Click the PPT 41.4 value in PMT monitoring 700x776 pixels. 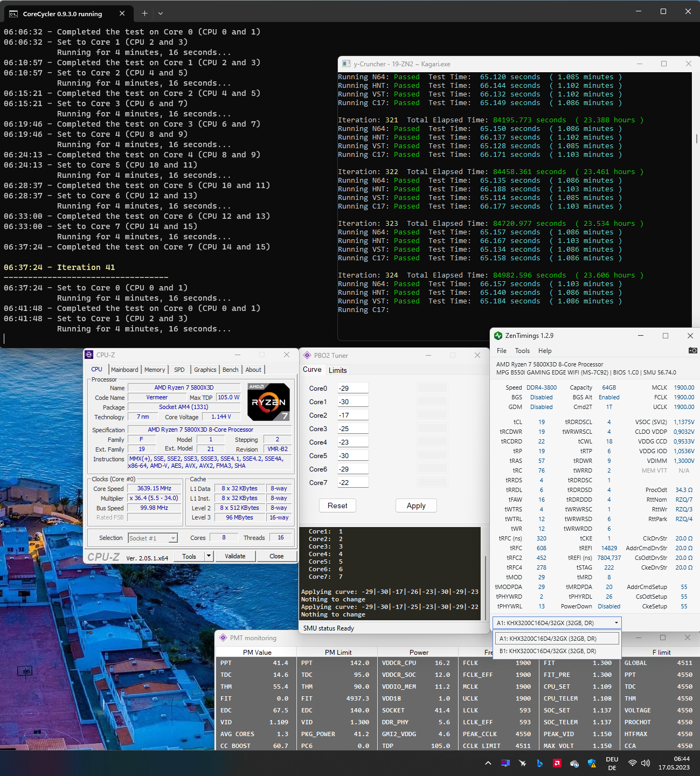click(280, 663)
